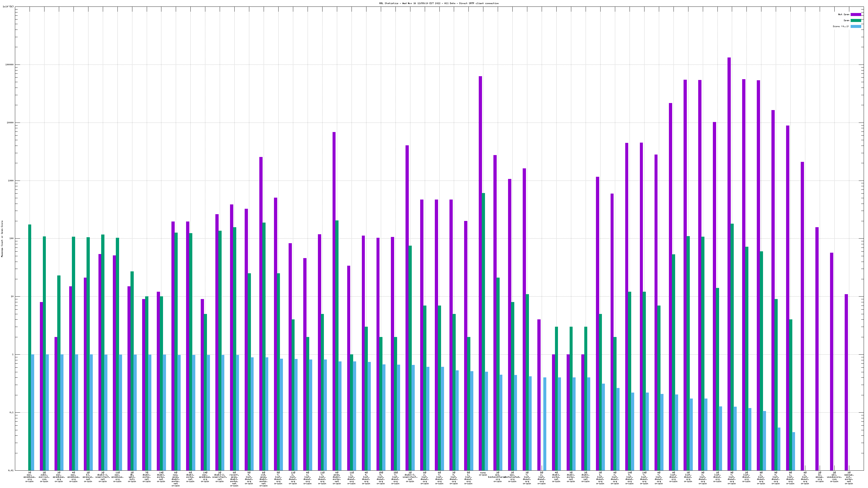Screen dimensions: 868x488
Task: Click the 1x10^(6) top y-axis label
Action: click(8, 7)
